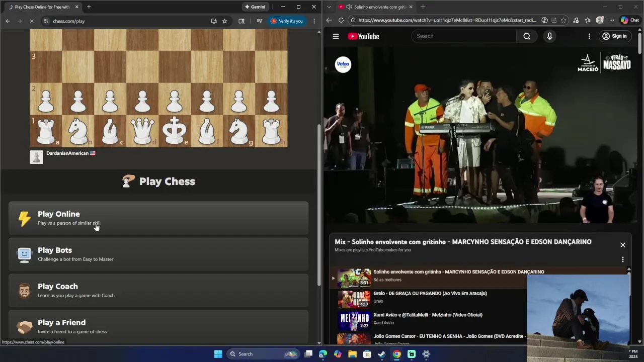Image resolution: width=644 pixels, height=362 pixels.
Task: Select Play Bots option
Action: tap(158, 254)
